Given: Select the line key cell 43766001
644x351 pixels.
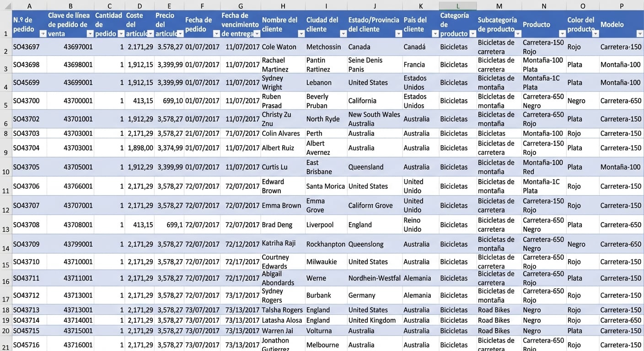Looking at the screenshot, I should click(x=70, y=186).
